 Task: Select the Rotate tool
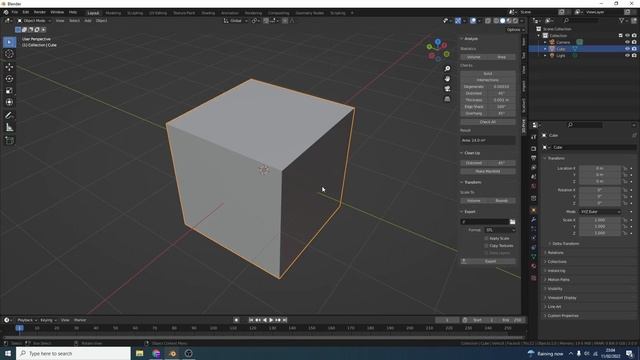pos(9,78)
